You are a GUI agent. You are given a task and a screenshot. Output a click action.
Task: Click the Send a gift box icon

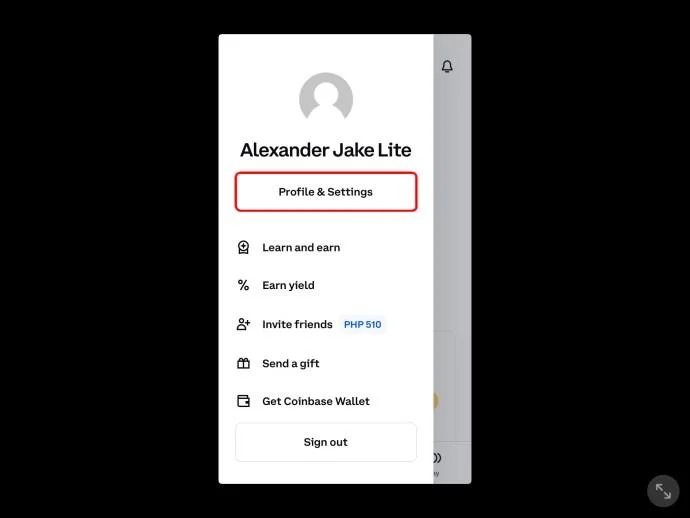pos(243,364)
